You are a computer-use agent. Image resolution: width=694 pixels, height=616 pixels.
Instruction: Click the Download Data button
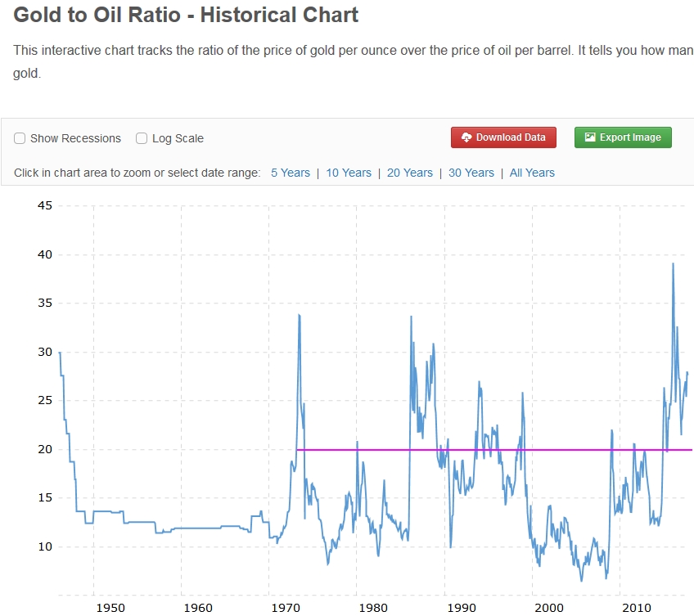502,137
